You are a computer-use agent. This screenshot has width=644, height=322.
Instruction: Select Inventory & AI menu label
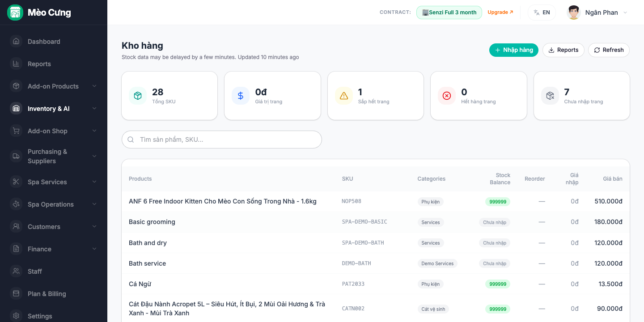pos(48,109)
